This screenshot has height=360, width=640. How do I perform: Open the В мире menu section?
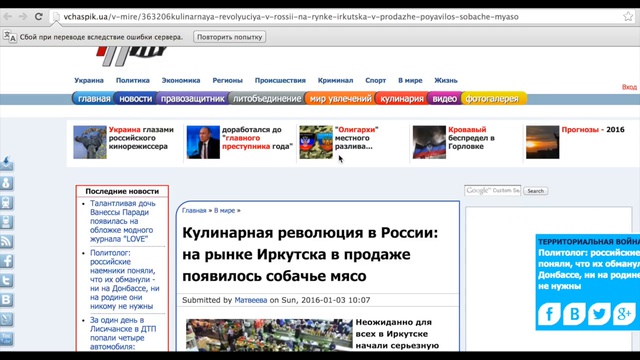tap(410, 80)
